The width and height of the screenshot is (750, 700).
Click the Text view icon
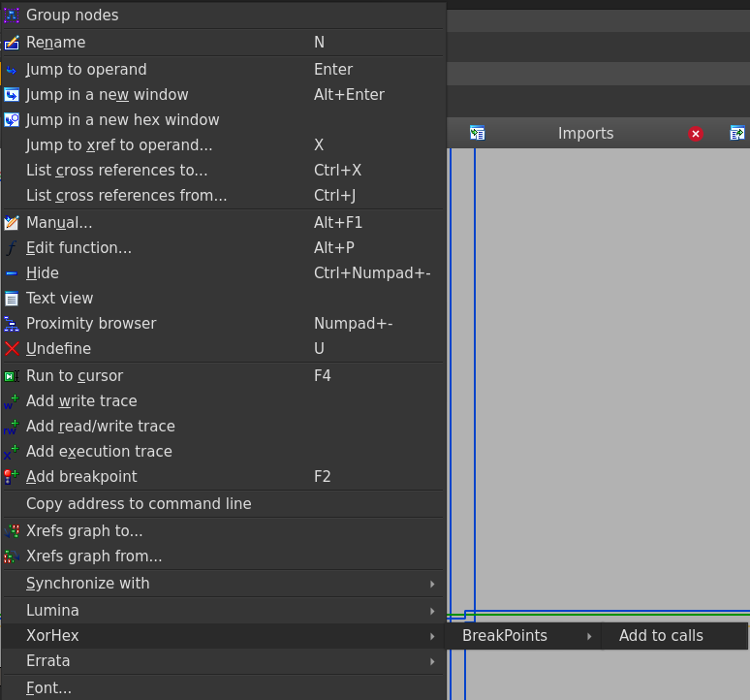coord(12,299)
